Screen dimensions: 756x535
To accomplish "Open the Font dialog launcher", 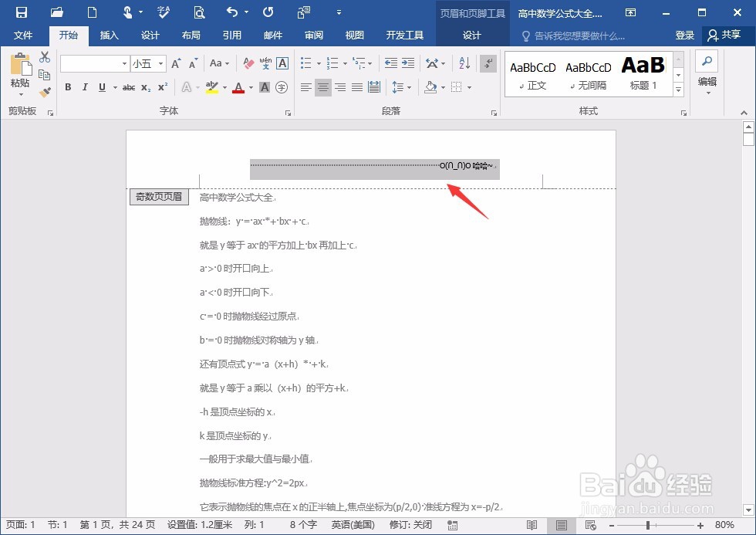I will click(288, 113).
